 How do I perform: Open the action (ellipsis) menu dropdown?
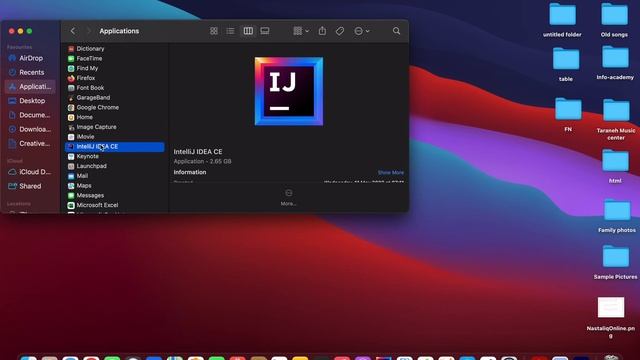coord(361,31)
